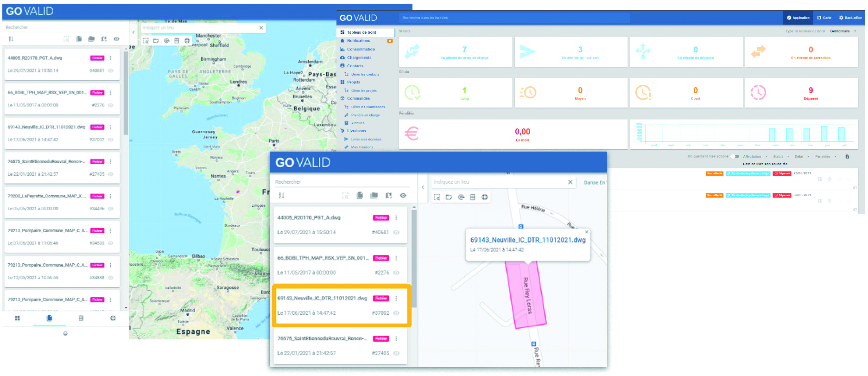The width and height of the screenshot is (868, 376).
Task: Click the Rechercher field in the front window
Action: [342, 182]
